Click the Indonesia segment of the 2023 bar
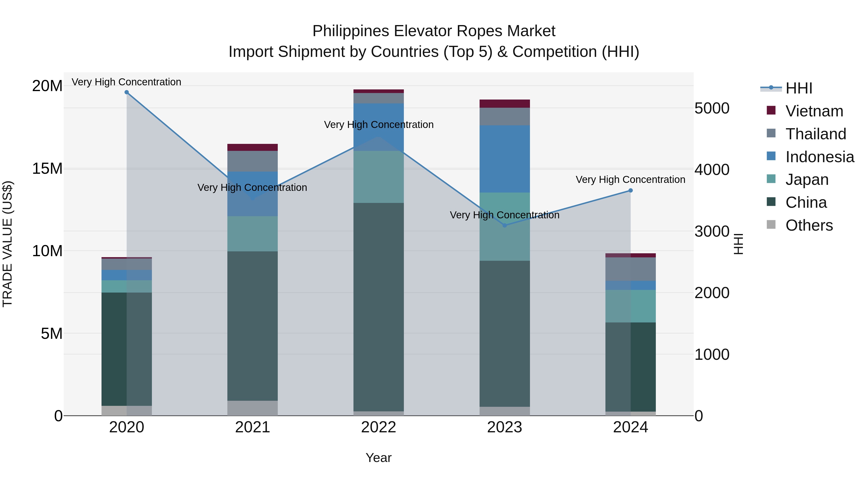The image size is (868, 488). point(504,159)
